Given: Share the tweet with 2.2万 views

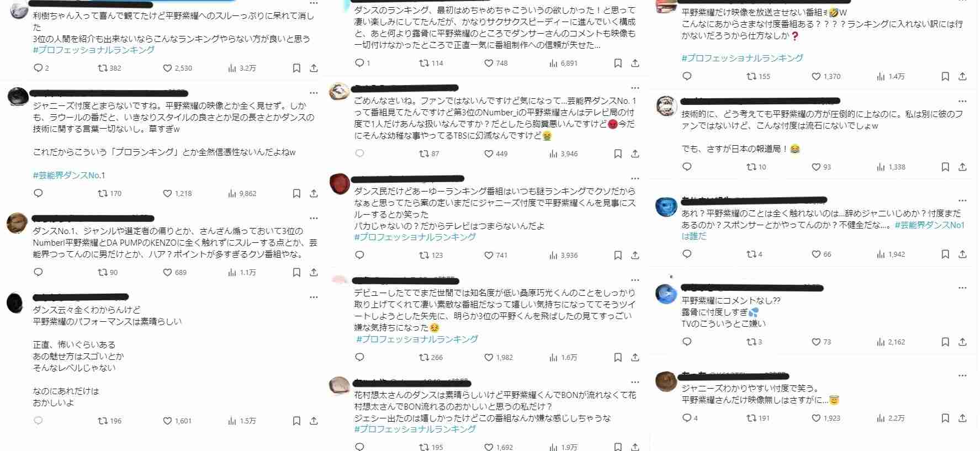Looking at the screenshot, I should click(962, 418).
